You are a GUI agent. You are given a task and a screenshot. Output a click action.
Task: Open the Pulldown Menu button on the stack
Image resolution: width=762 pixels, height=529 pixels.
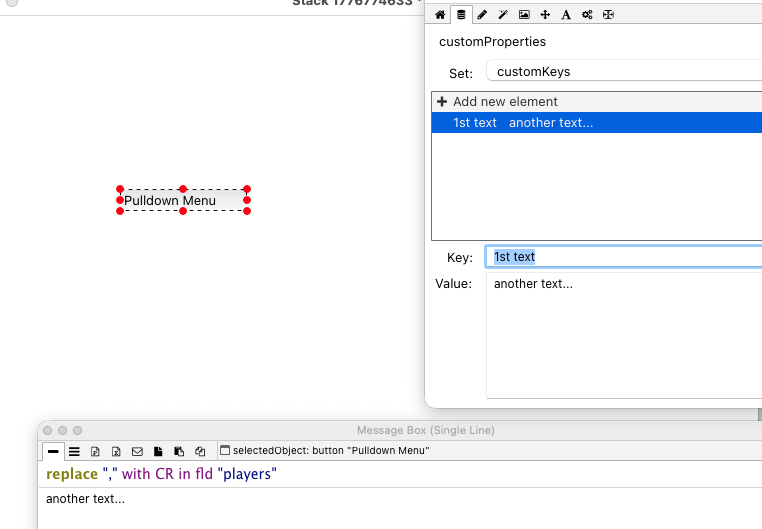183,200
